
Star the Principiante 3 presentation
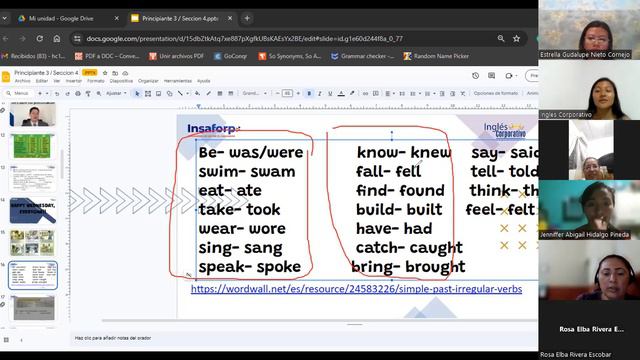click(105, 73)
